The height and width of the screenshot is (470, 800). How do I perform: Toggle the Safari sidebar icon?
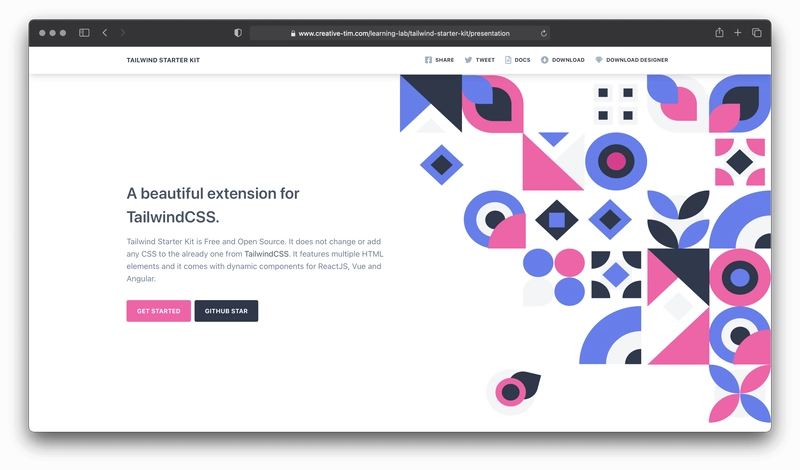point(84,33)
